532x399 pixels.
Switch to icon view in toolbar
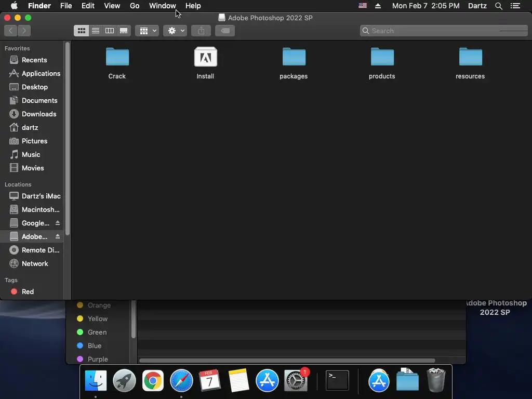click(x=82, y=31)
